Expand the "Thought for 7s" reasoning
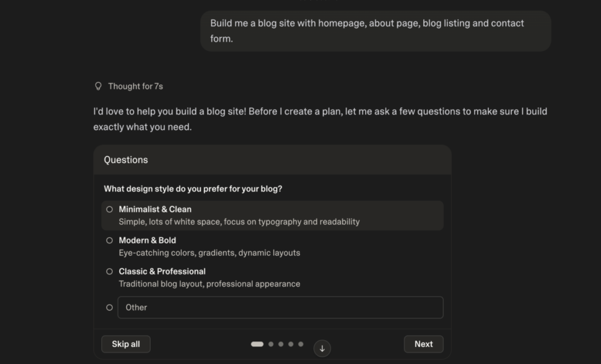This screenshot has height=364, width=601. [135, 86]
